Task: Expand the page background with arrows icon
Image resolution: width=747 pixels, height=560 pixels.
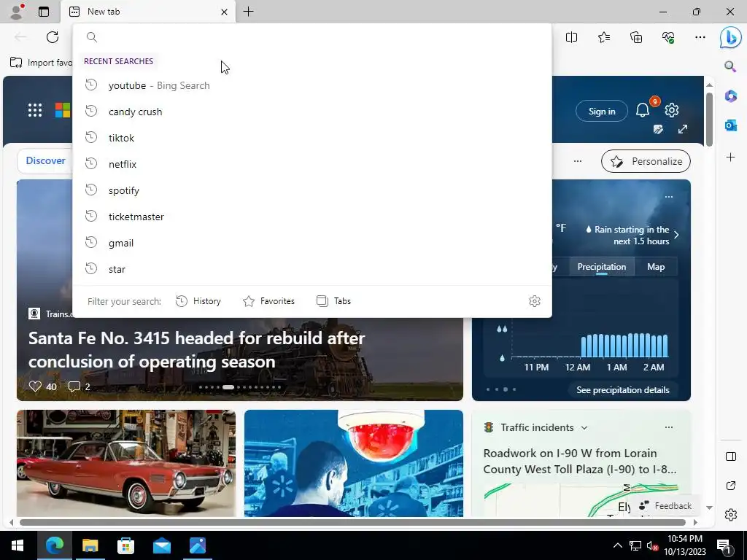Action: pos(683,129)
